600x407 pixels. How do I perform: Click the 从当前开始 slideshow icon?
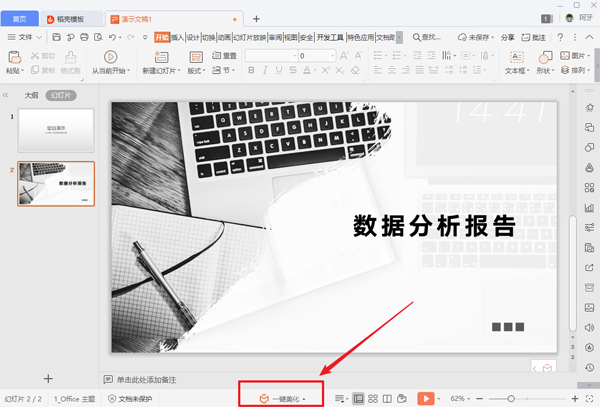click(x=109, y=56)
